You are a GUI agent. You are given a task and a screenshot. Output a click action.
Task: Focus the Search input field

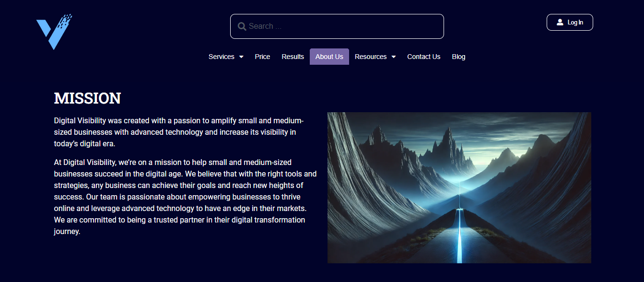(337, 26)
